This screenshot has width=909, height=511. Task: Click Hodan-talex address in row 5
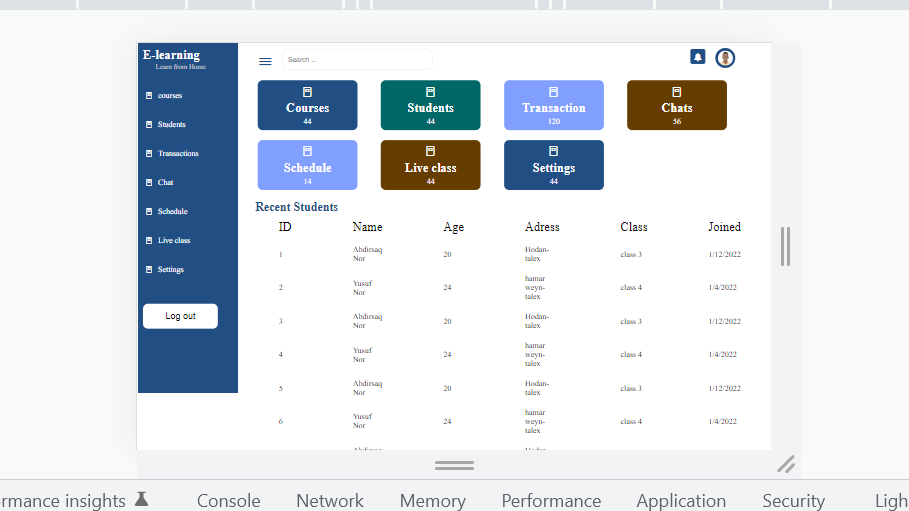[537, 388]
